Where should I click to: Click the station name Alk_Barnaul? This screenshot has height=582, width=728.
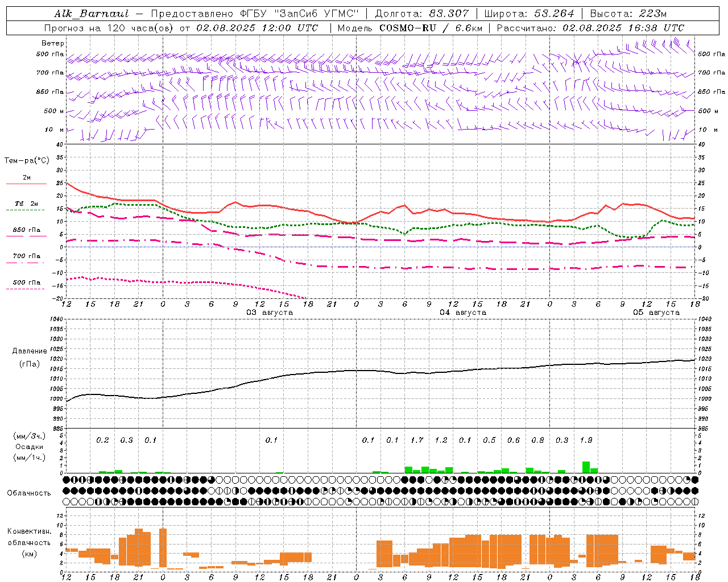pyautogui.click(x=92, y=14)
